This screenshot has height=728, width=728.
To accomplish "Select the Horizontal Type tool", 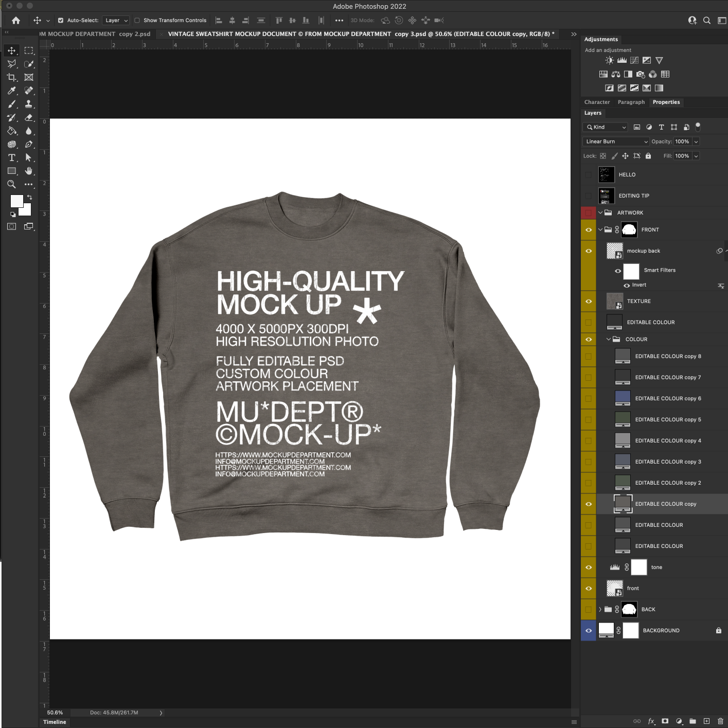I will coord(11,157).
